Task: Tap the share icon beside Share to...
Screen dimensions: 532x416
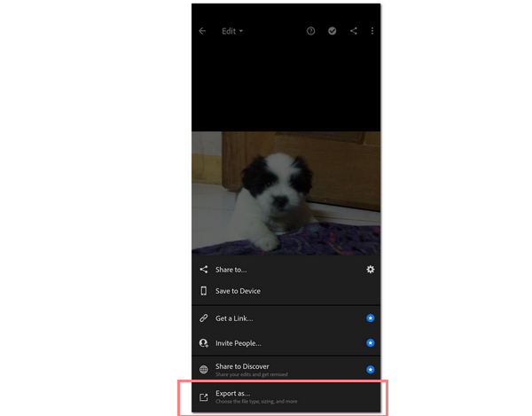Action: (x=204, y=270)
